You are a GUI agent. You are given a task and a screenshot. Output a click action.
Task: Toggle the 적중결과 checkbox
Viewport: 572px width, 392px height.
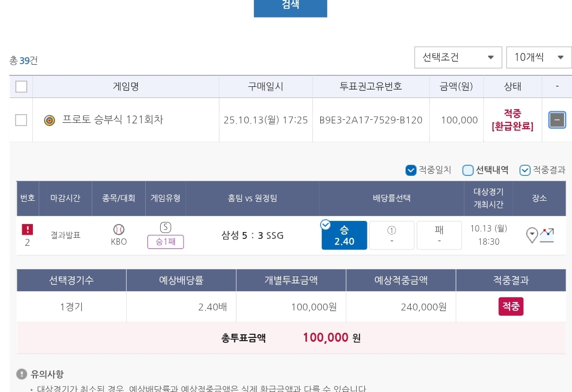point(525,170)
